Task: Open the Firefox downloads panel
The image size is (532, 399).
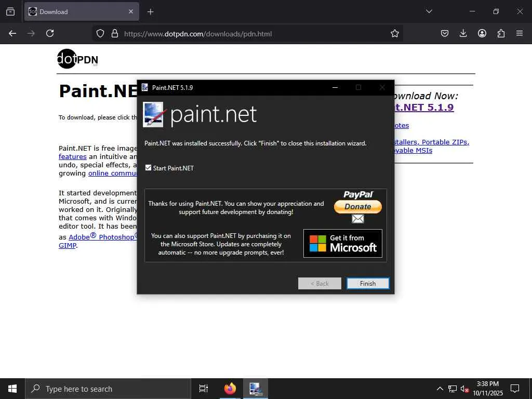Action: [x=463, y=33]
